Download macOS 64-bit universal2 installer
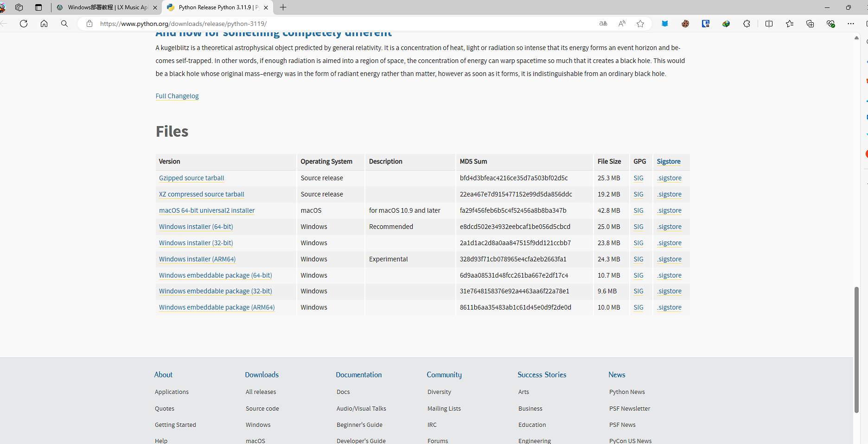The image size is (868, 444). point(207,210)
